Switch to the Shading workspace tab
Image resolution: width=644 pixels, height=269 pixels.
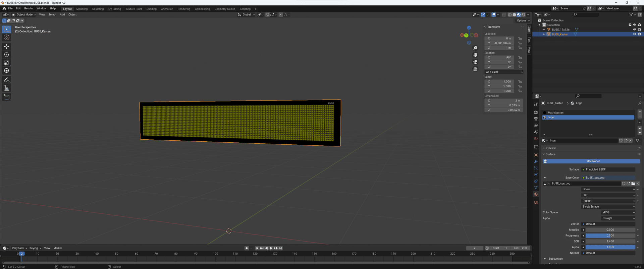tap(151, 9)
